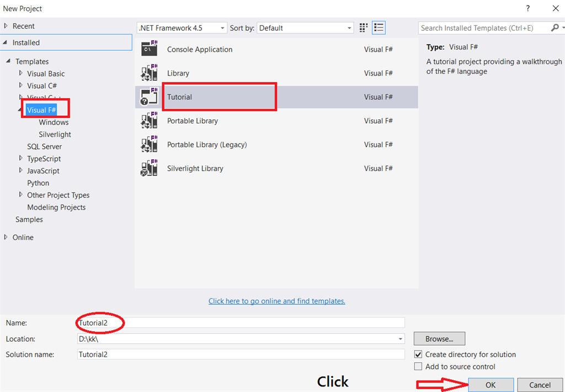This screenshot has width=565, height=392.
Task: Expand the Recent section
Action: click(x=6, y=26)
